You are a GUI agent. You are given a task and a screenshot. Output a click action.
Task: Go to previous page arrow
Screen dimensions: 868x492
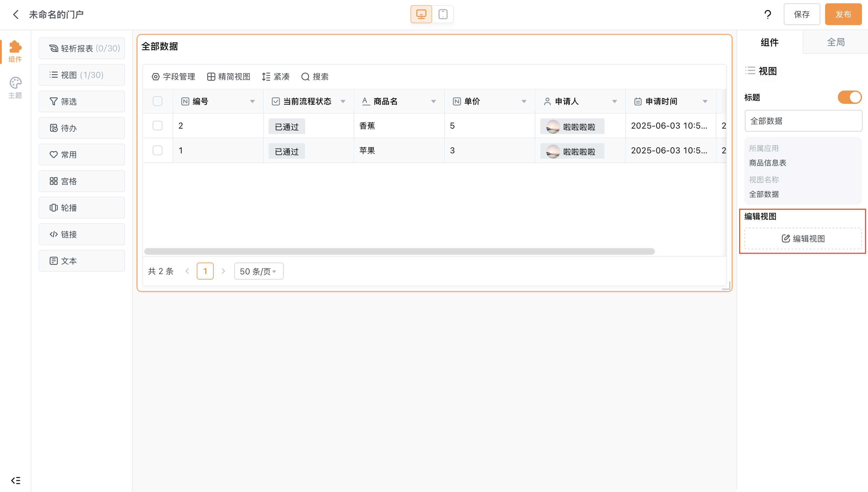(x=187, y=271)
